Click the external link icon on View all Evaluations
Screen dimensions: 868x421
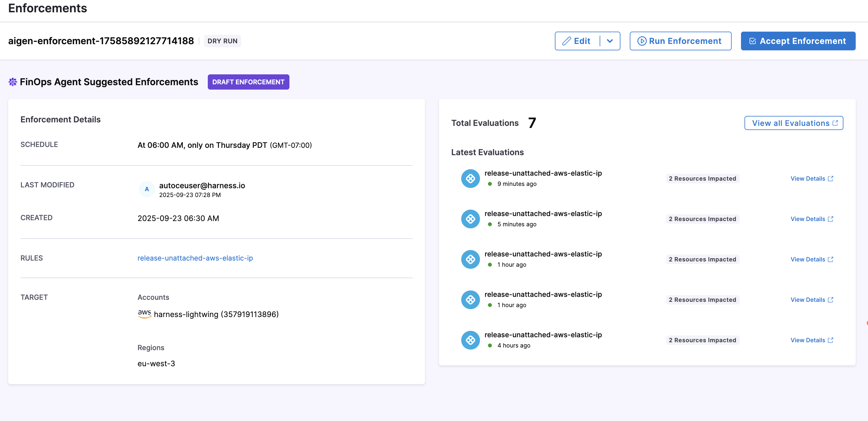point(835,123)
